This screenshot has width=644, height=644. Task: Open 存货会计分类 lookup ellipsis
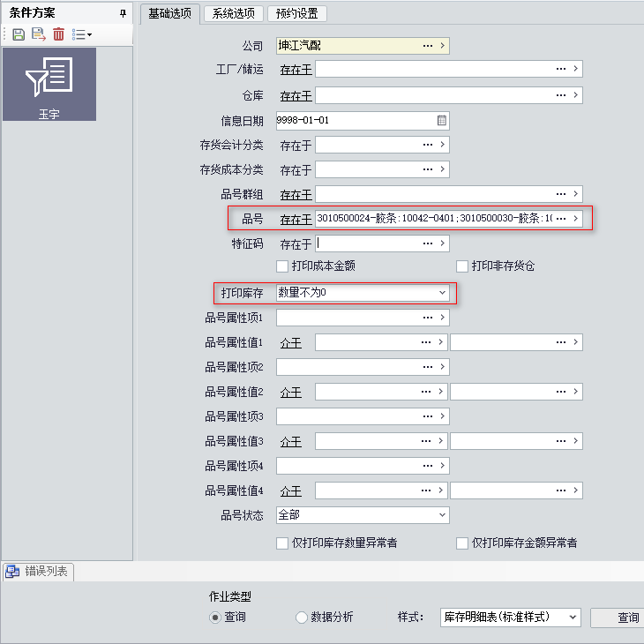click(428, 145)
